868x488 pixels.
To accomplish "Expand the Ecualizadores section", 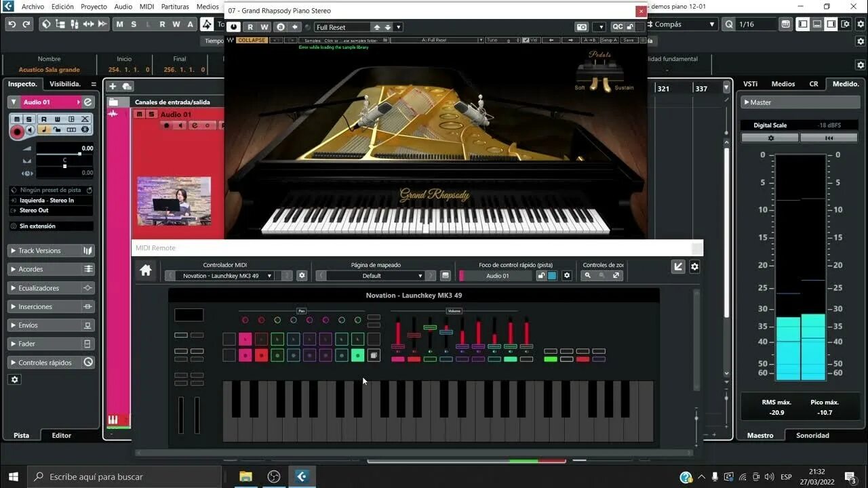I will [51, 288].
